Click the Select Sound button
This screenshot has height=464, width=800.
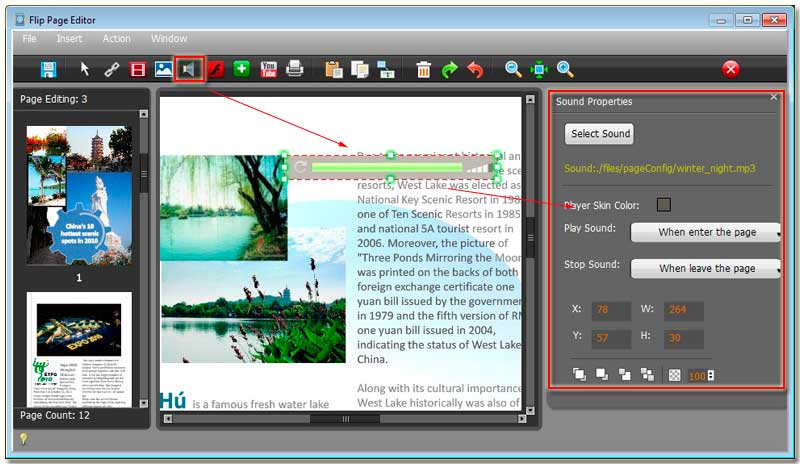pos(599,134)
